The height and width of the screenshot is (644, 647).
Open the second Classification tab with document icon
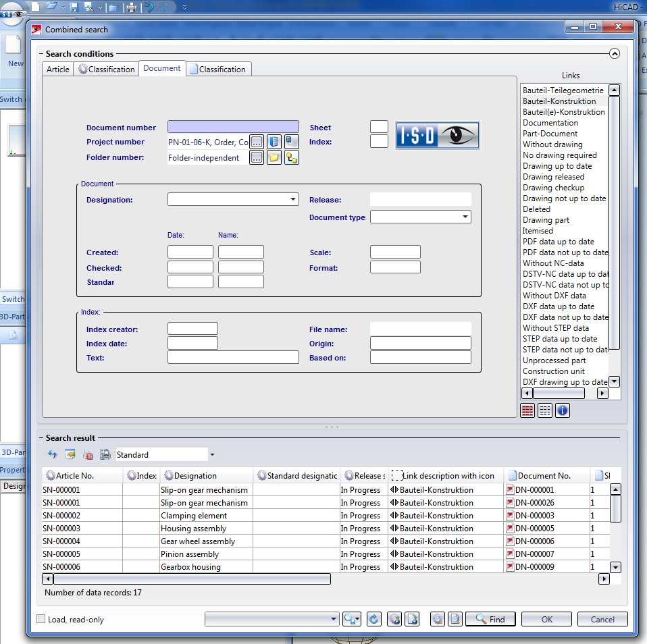click(x=217, y=70)
